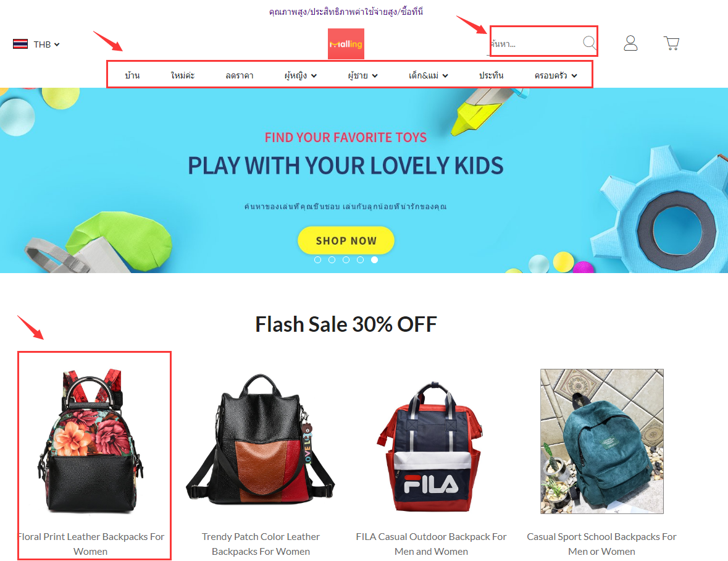Open the user account icon
728x561 pixels.
point(630,43)
